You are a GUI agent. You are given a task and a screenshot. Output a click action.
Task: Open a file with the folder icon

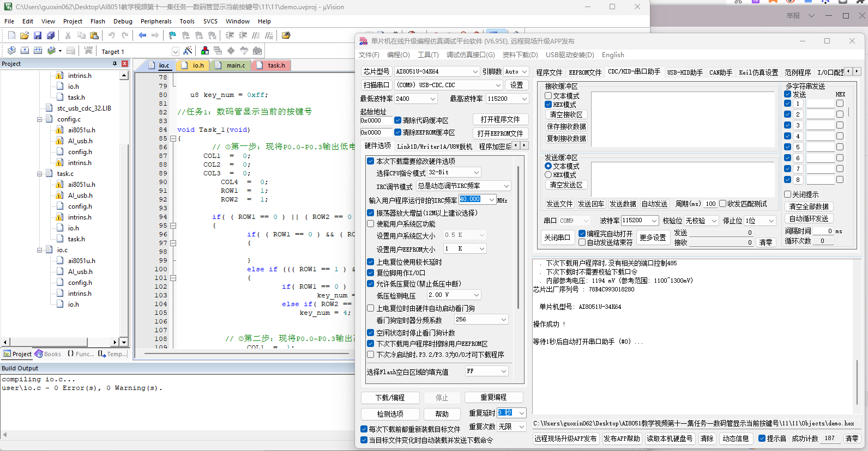25,35
